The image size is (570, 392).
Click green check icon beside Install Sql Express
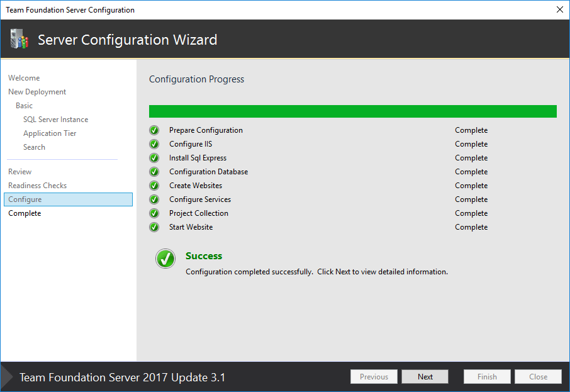pos(154,158)
